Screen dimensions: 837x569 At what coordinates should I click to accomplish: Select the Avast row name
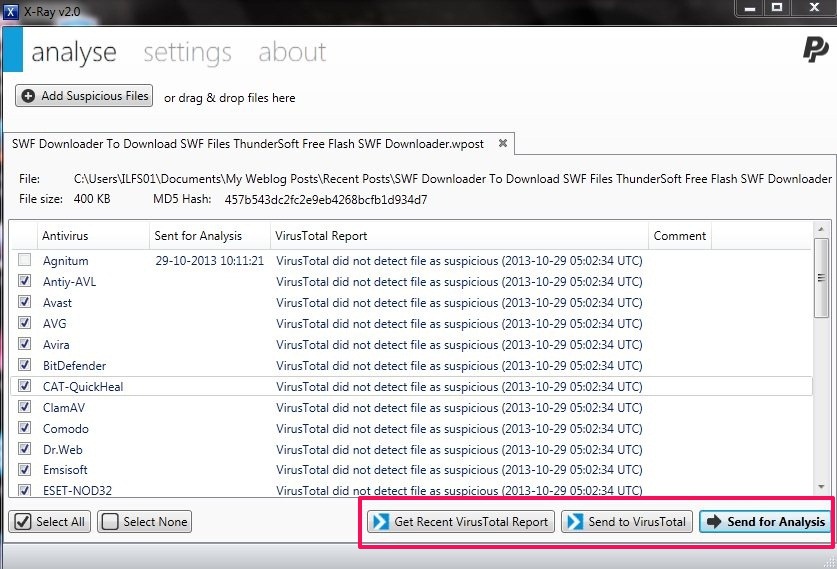coord(57,303)
